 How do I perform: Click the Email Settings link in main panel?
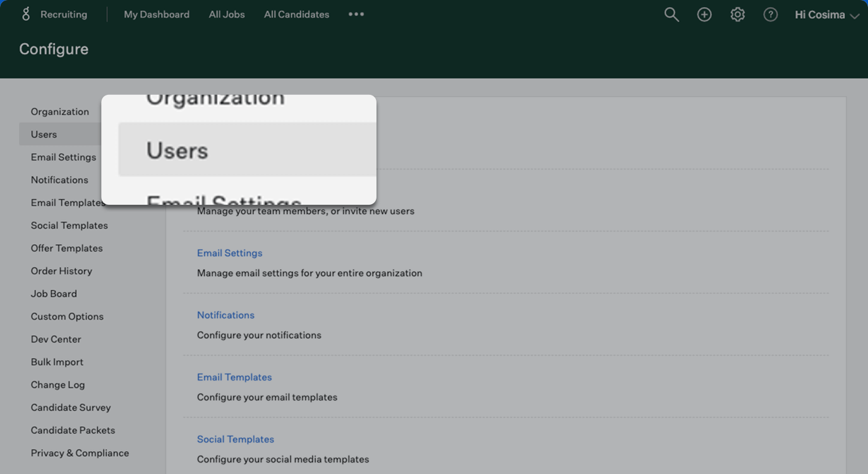coord(229,253)
